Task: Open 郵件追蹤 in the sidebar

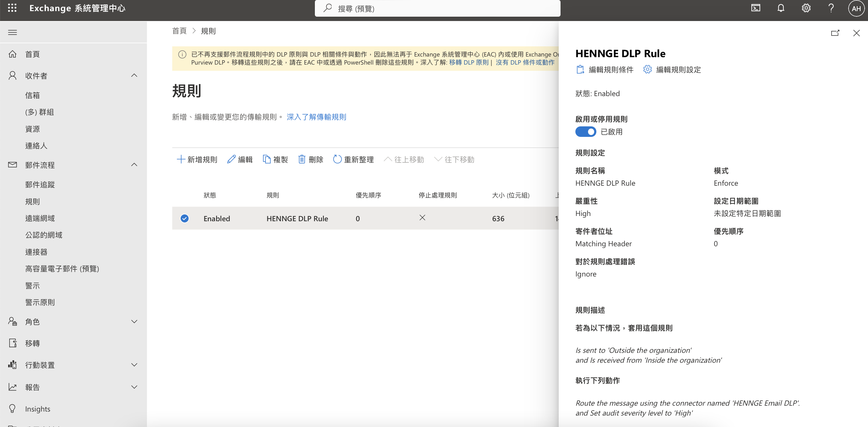Action: pos(40,184)
